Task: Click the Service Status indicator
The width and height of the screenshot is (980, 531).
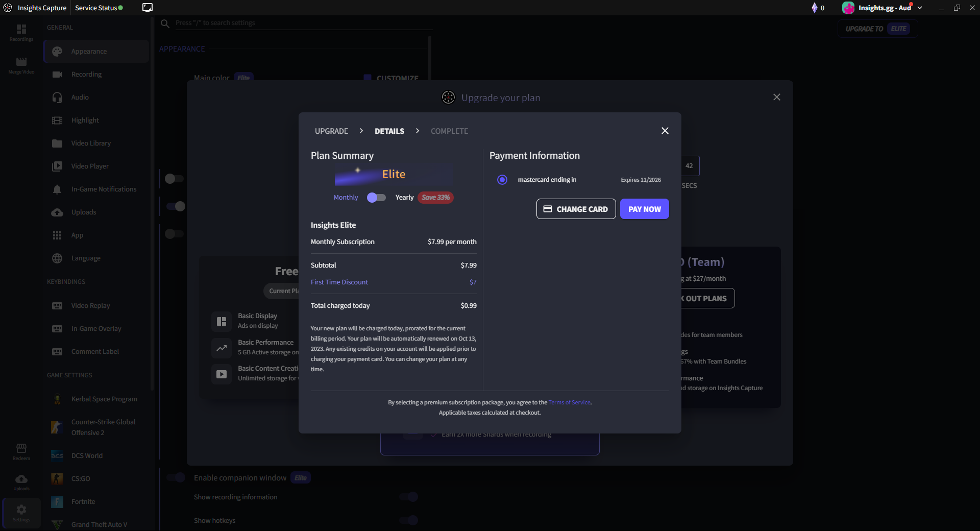Action: coord(99,8)
